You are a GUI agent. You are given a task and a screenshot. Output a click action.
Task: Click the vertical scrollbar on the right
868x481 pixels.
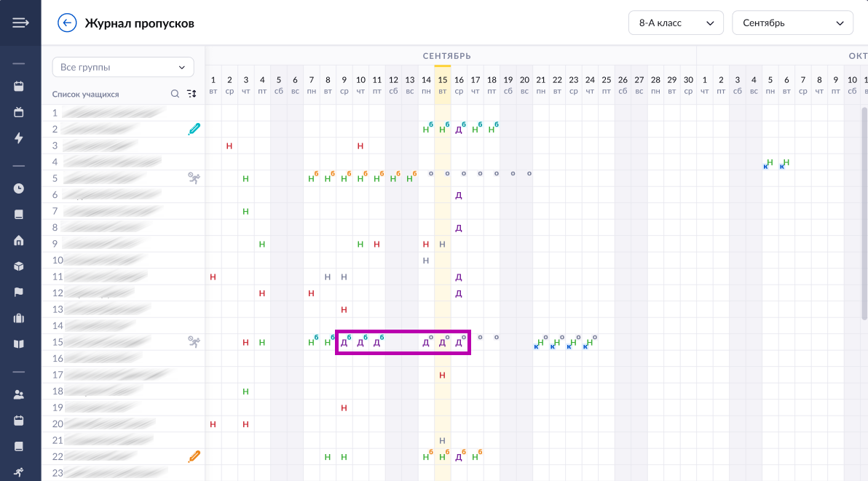pyautogui.click(x=864, y=211)
